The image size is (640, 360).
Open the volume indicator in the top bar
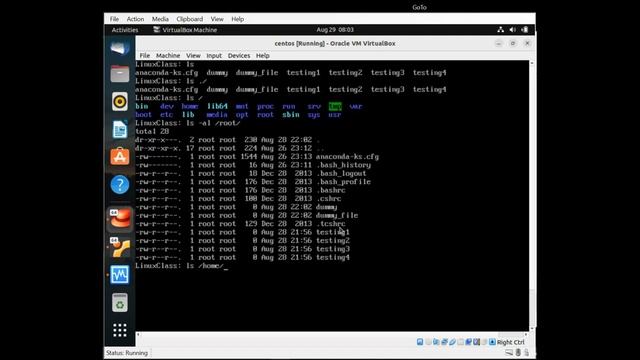pos(513,29)
